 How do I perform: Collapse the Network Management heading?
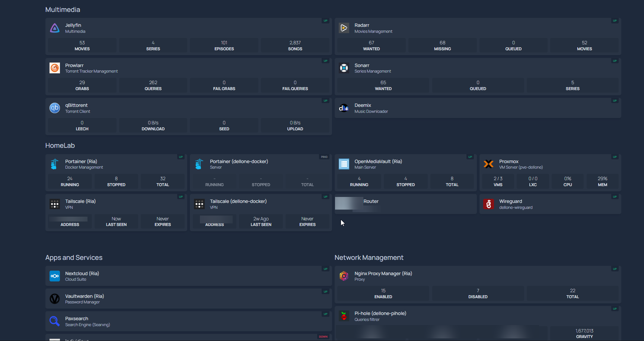coord(369,258)
